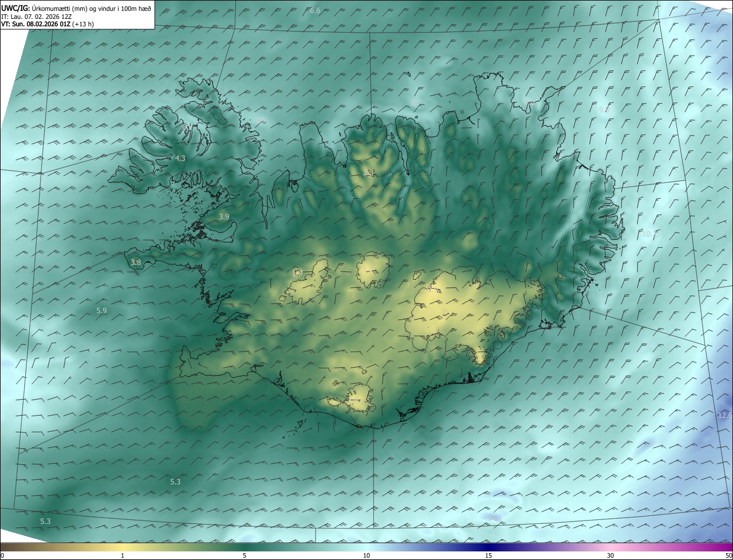This screenshot has height=560, width=733.
Task: Click the valid time 'VT: Sun. 08.02.2026 01Z'
Action: click(36, 24)
